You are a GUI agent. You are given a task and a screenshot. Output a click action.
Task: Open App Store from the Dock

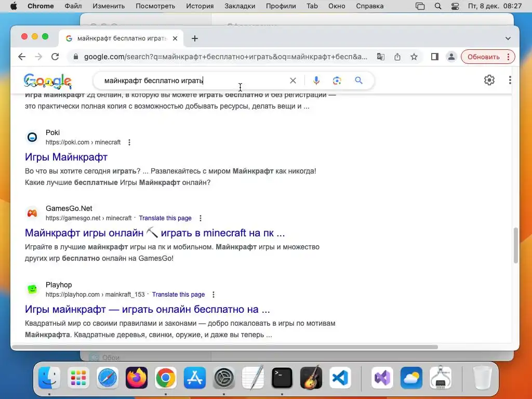coord(195,378)
